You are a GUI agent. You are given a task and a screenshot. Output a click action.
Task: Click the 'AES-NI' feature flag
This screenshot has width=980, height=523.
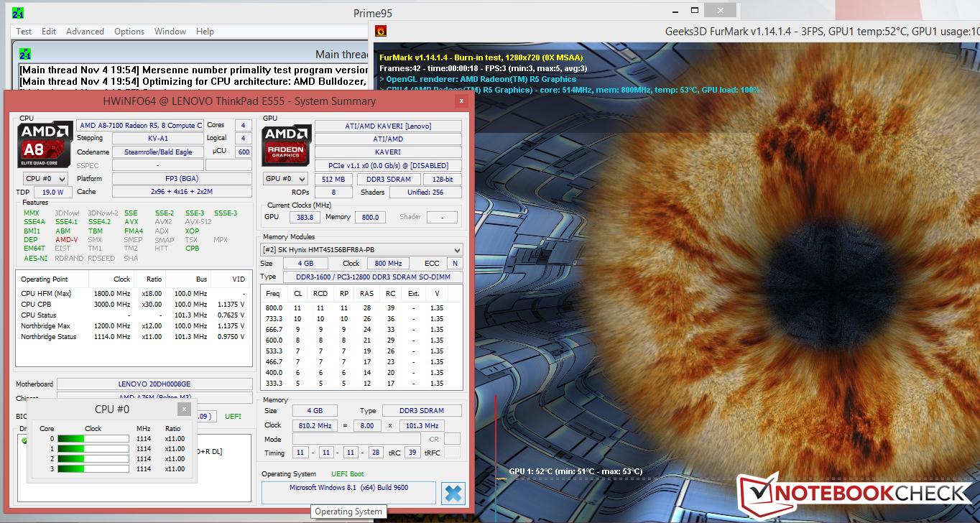click(x=35, y=259)
